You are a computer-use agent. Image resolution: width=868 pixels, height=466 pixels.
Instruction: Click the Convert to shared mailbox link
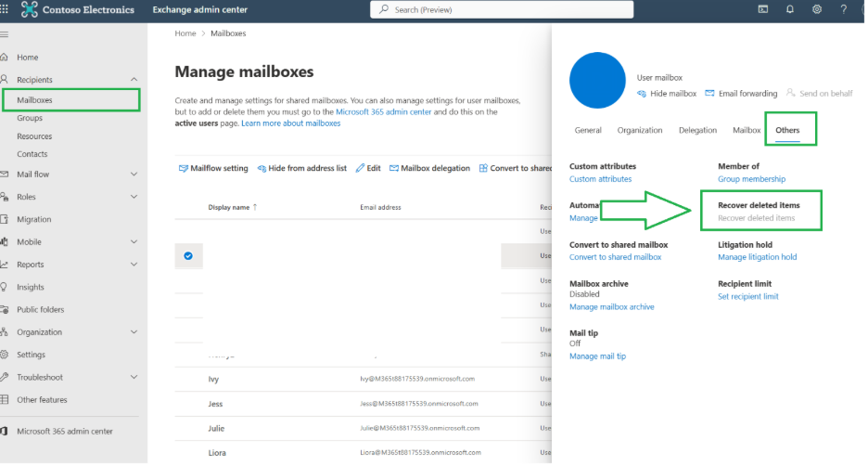pos(615,257)
